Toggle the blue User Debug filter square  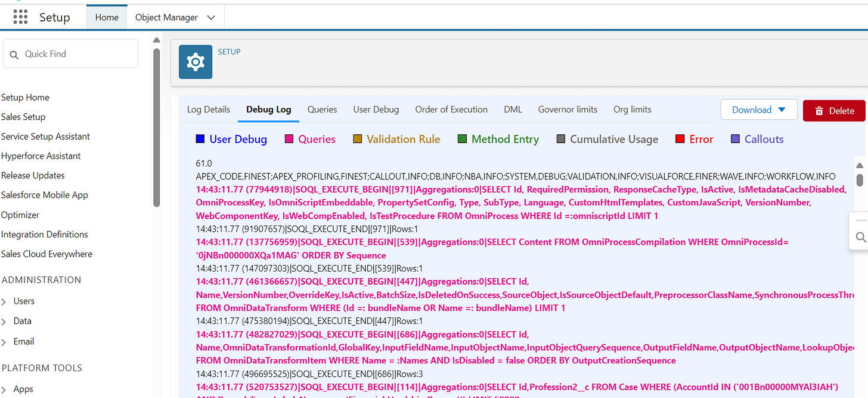pos(200,139)
